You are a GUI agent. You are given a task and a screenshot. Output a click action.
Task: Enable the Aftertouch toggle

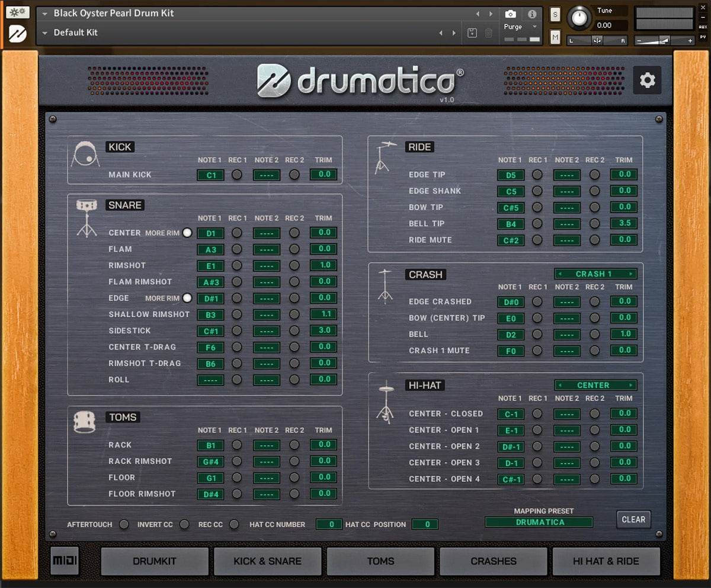124,524
